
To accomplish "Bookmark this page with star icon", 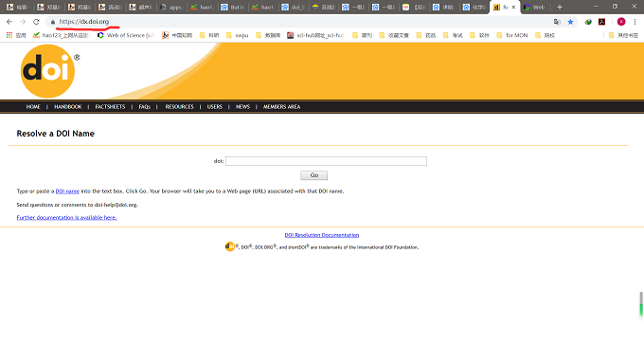I will pyautogui.click(x=570, y=22).
